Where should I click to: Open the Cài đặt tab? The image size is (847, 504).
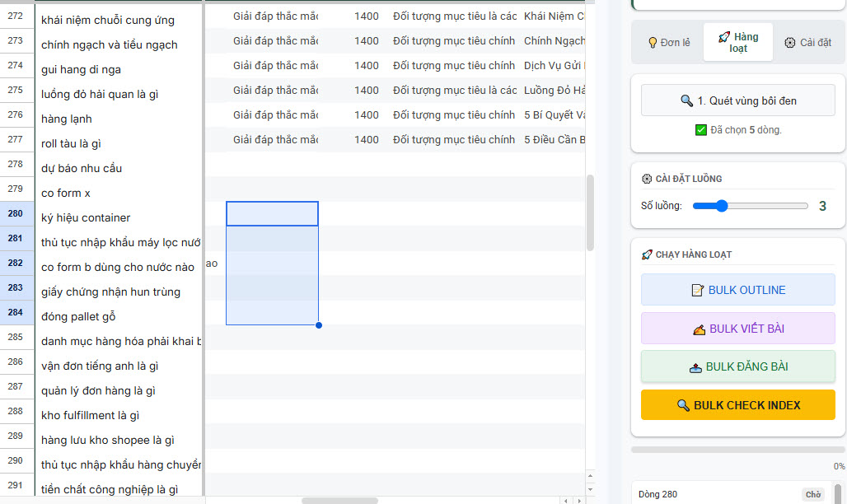click(x=807, y=43)
